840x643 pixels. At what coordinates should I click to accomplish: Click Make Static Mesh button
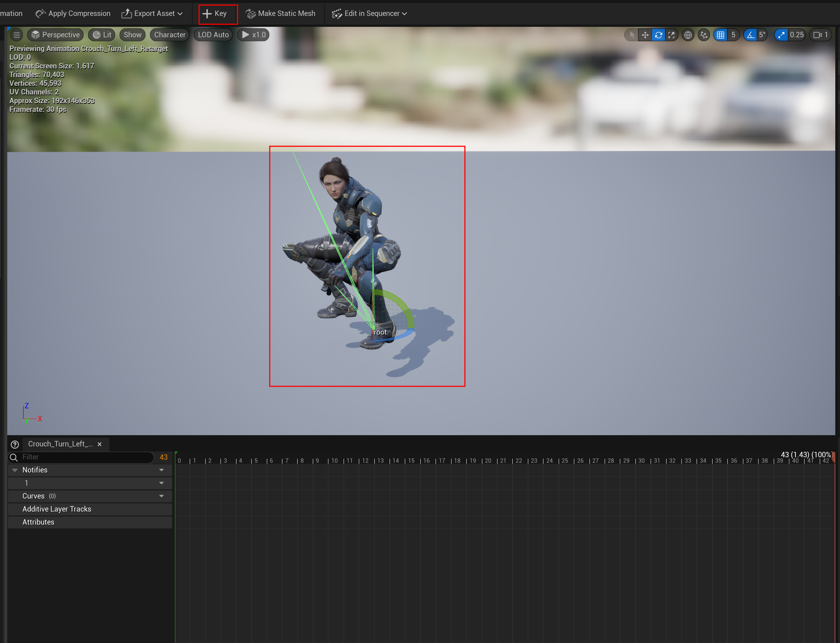(x=280, y=13)
